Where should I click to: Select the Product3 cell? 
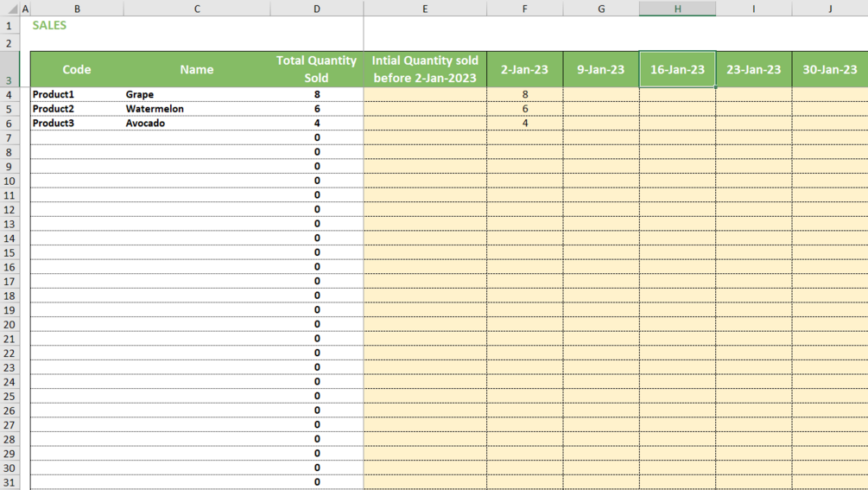(77, 124)
